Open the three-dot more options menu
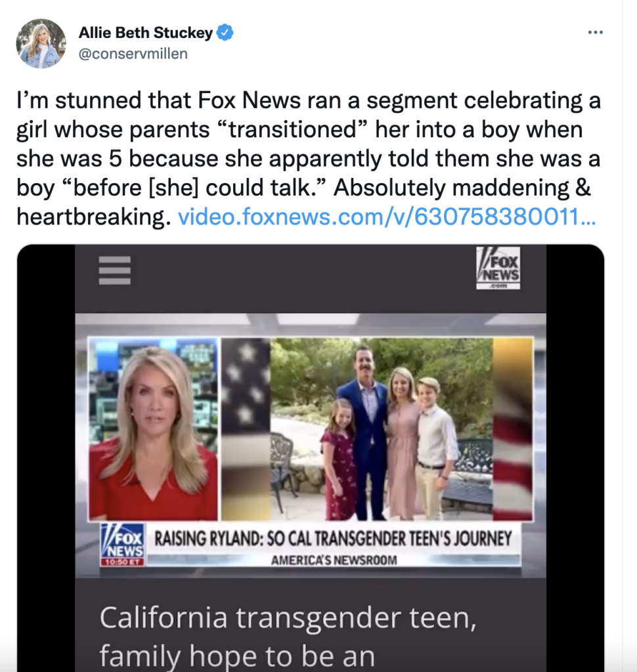This screenshot has width=637, height=672. pyautogui.click(x=595, y=32)
